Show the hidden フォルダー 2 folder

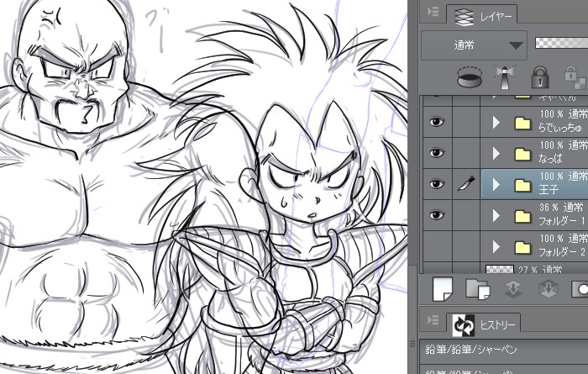click(x=437, y=246)
